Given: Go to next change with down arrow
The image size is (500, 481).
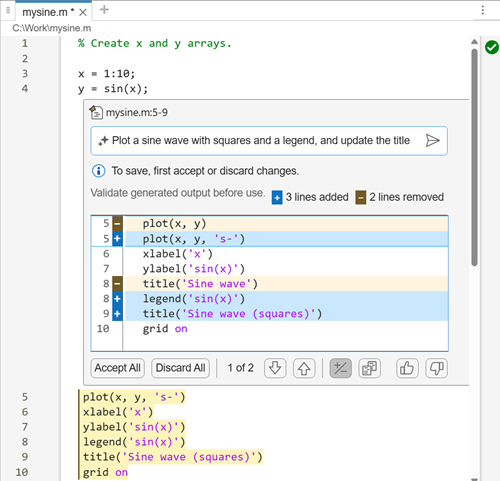Looking at the screenshot, I should [275, 368].
